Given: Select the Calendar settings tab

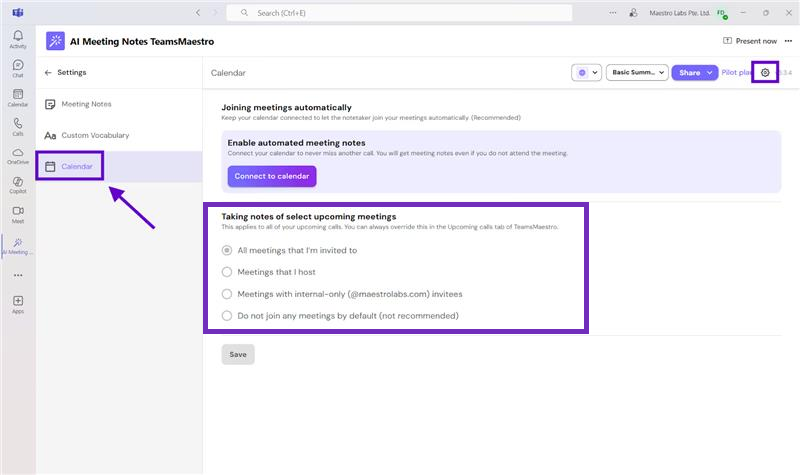Looking at the screenshot, I should point(119,166).
